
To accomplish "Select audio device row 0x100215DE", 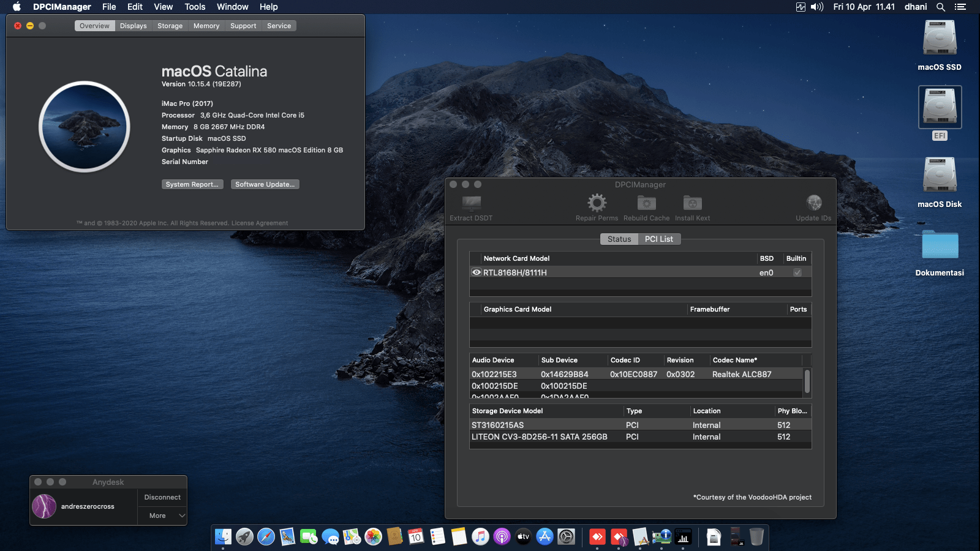I will click(x=636, y=386).
